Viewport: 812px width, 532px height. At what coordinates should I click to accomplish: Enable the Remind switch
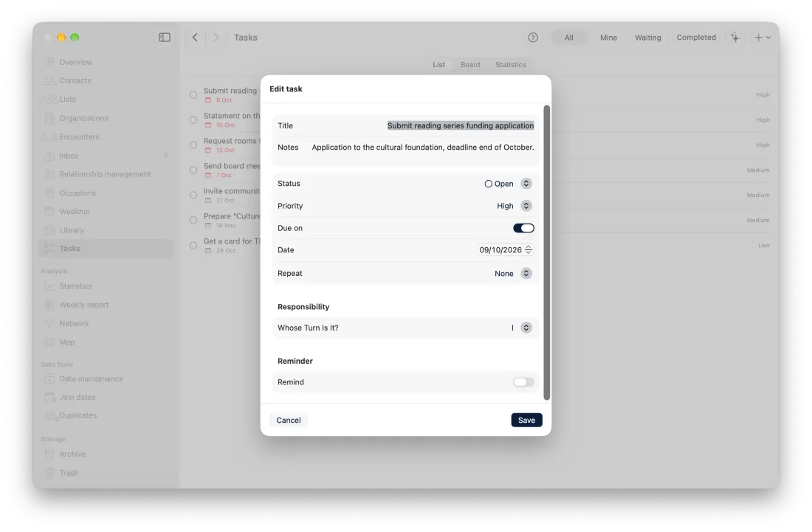coord(523,382)
